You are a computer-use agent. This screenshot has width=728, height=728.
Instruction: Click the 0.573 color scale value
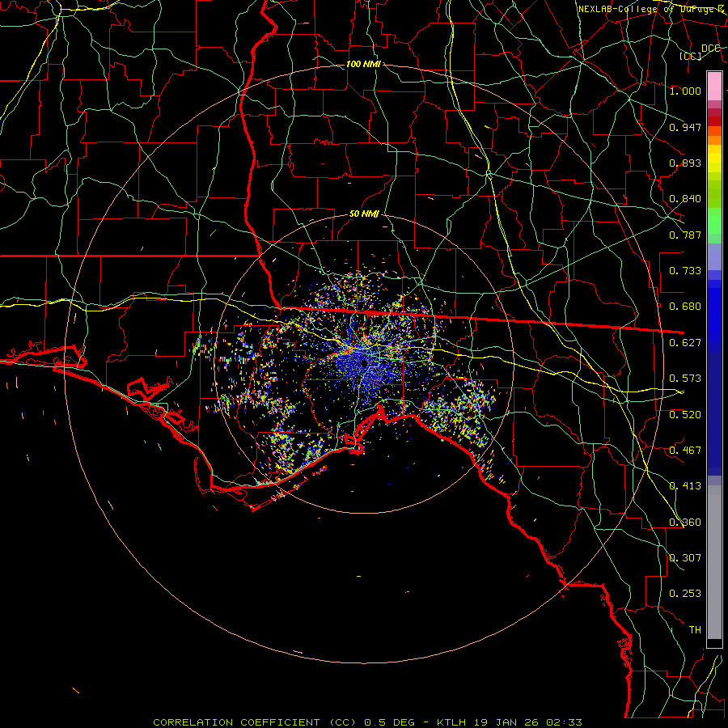685,379
